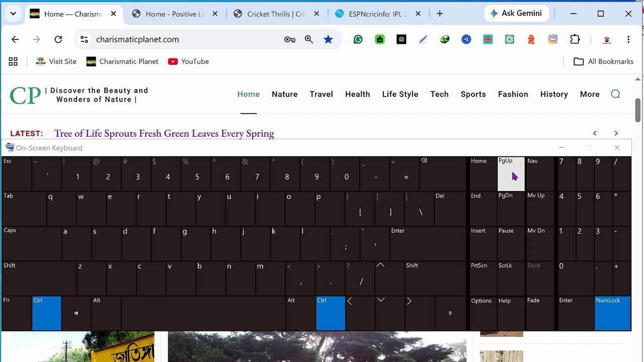Image resolution: width=644 pixels, height=362 pixels.
Task: Open the Charismatic Planet bookmark
Action: 122,61
